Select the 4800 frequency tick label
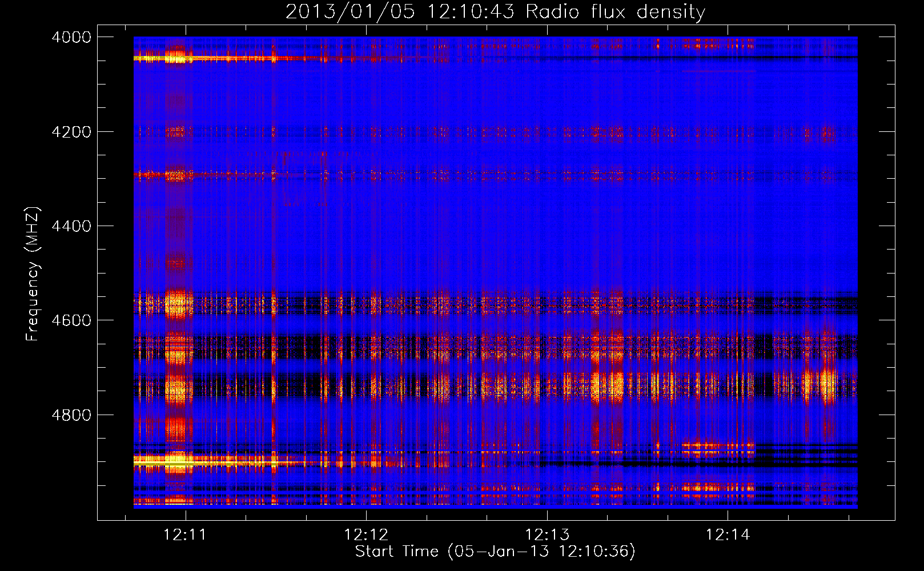The width and height of the screenshot is (924, 571). [x=71, y=415]
